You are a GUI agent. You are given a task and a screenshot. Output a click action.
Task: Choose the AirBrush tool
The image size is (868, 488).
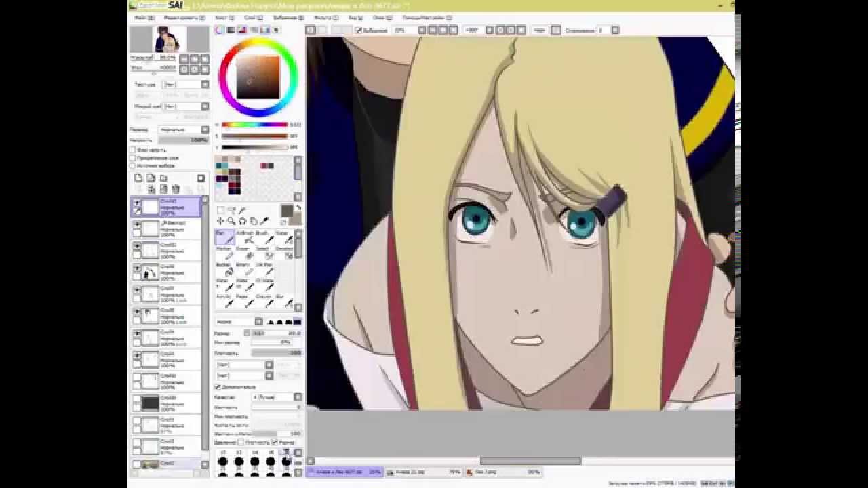coord(245,237)
